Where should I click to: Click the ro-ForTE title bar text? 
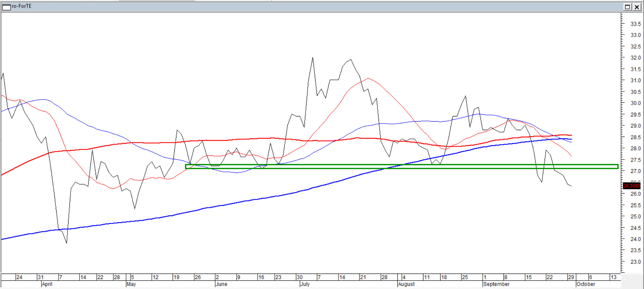pos(22,6)
